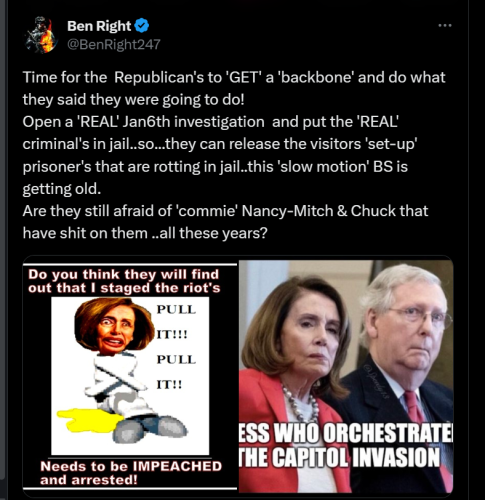Image resolution: width=485 pixels, height=500 pixels.
Task: Click the tweet line 'Open a REAL Jan6th investigation'
Action: (211, 122)
